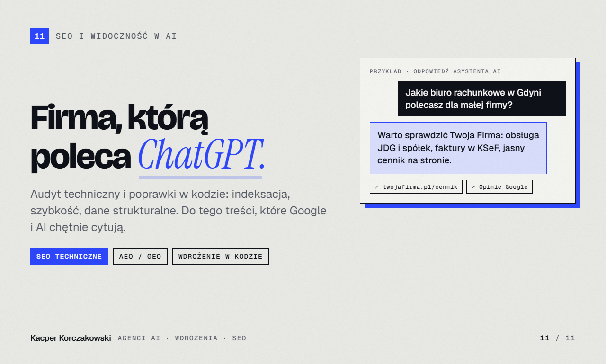Open the Opinie Google source link

pos(499,187)
